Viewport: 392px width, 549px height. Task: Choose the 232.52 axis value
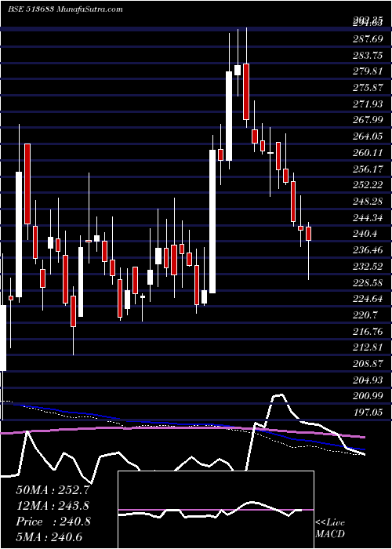coord(368,267)
